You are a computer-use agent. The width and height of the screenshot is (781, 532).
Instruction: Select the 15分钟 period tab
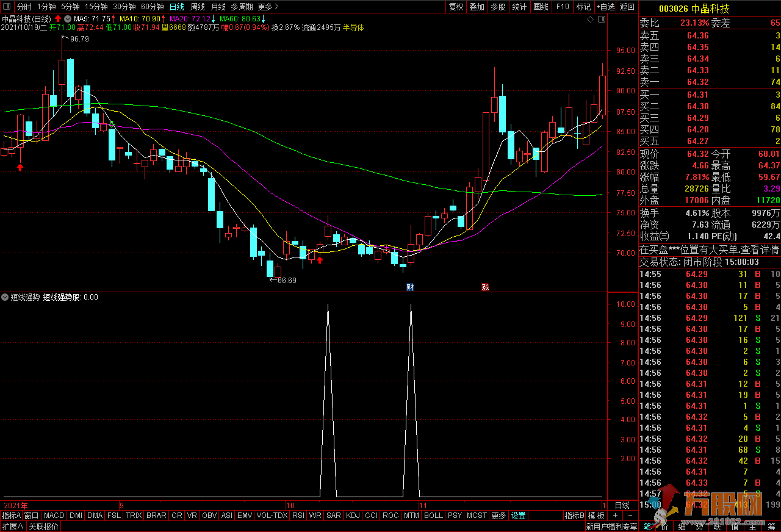coord(96,7)
